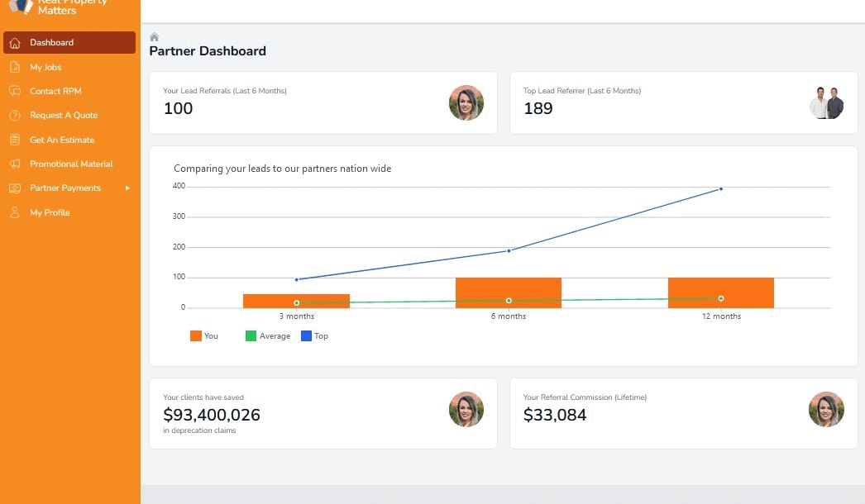Click the My Jobs document icon

click(x=14, y=67)
